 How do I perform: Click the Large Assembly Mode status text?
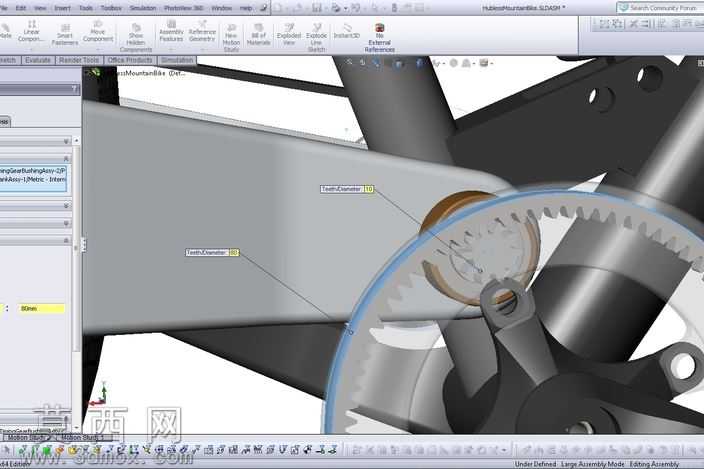593,464
